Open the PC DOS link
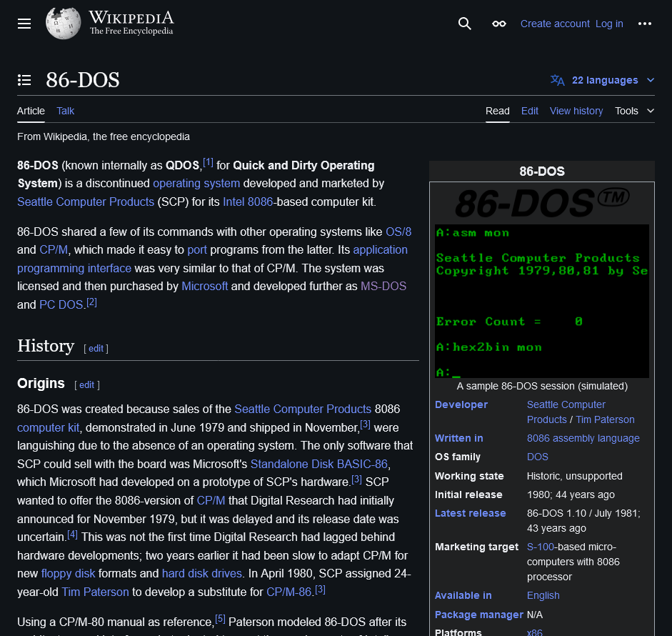This screenshot has height=636, width=672. pos(61,305)
